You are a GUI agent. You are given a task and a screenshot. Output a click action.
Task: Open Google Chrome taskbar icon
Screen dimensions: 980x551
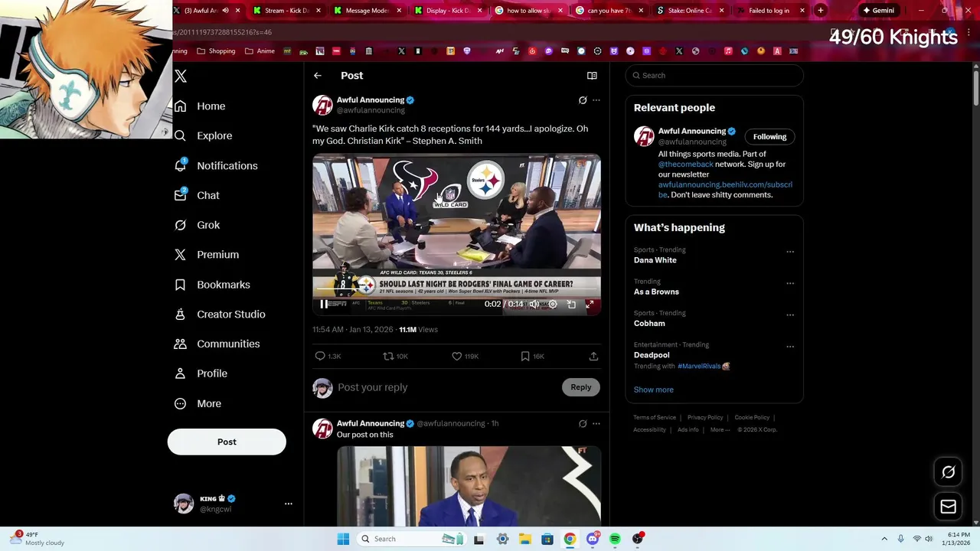pos(570,539)
